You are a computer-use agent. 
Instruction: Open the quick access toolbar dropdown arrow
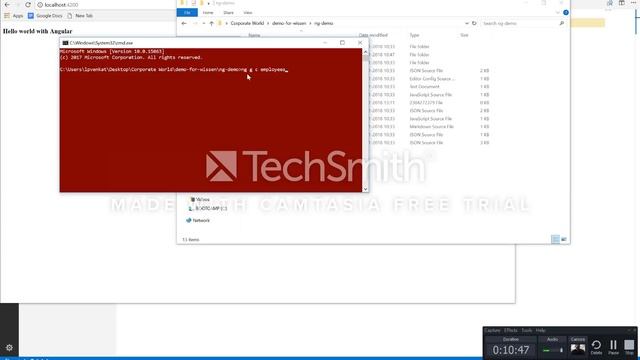209,3
